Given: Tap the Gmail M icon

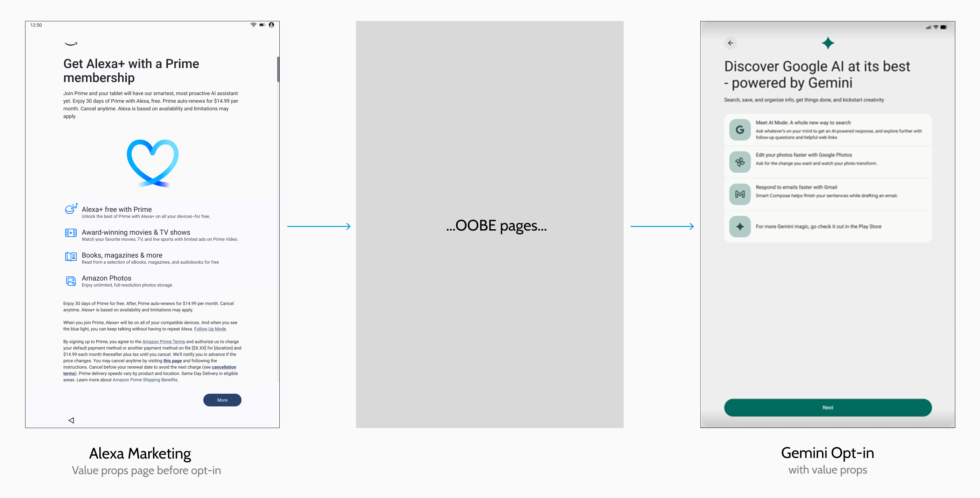Looking at the screenshot, I should pos(740,194).
